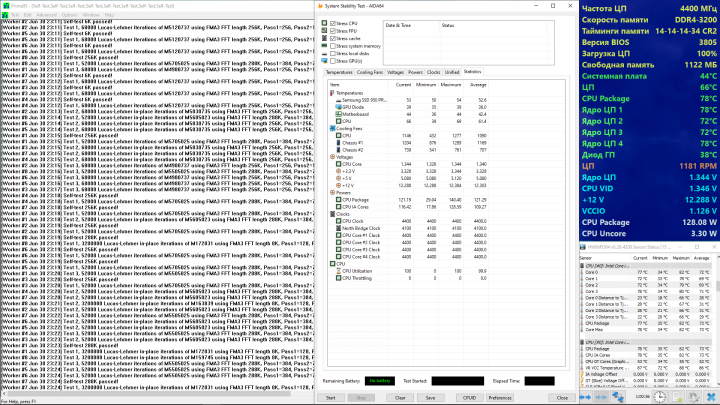Open the Options menu in Prime95

[x=70, y=15]
